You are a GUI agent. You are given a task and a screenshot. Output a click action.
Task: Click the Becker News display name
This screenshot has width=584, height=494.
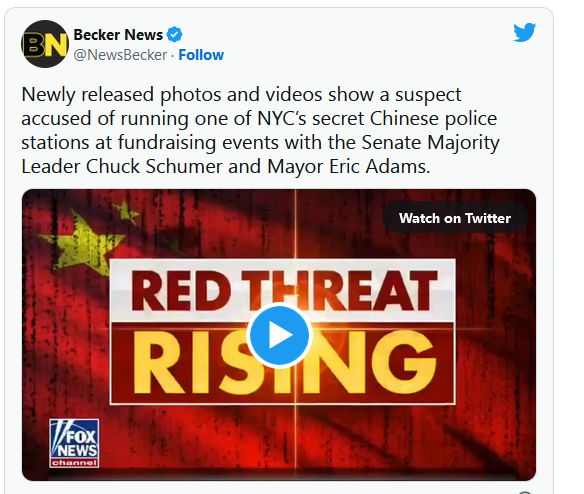pyautogui.click(x=118, y=35)
